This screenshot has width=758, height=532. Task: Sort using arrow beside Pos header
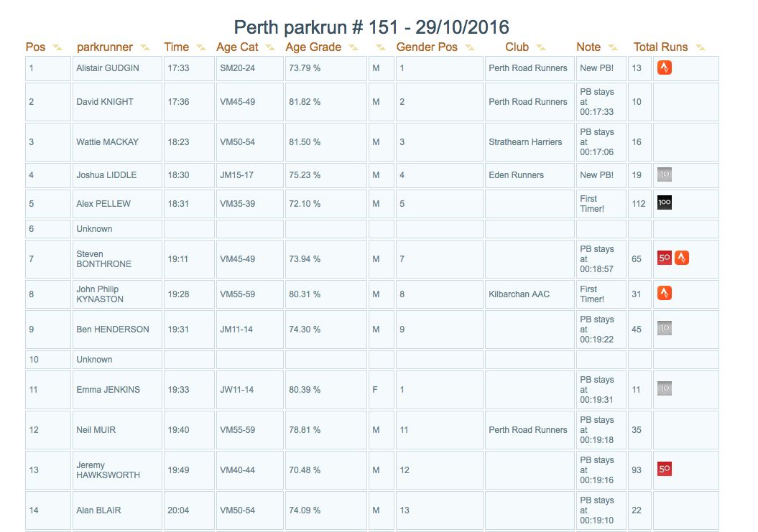tap(57, 47)
